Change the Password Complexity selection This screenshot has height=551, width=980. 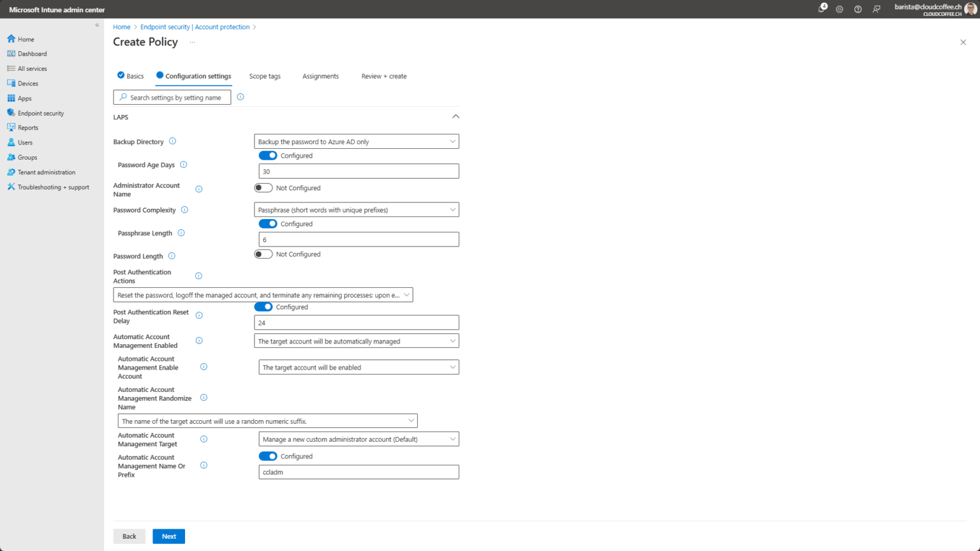356,209
